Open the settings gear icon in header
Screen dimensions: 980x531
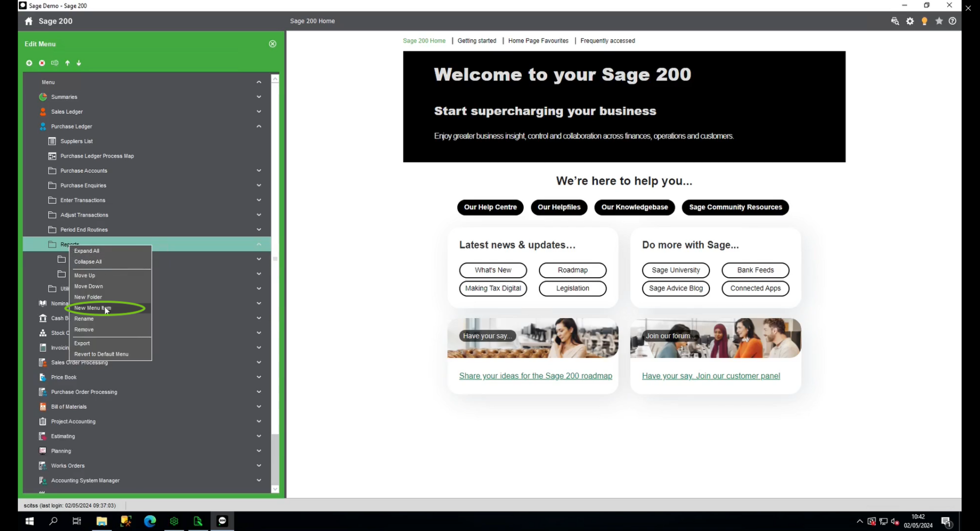(910, 21)
